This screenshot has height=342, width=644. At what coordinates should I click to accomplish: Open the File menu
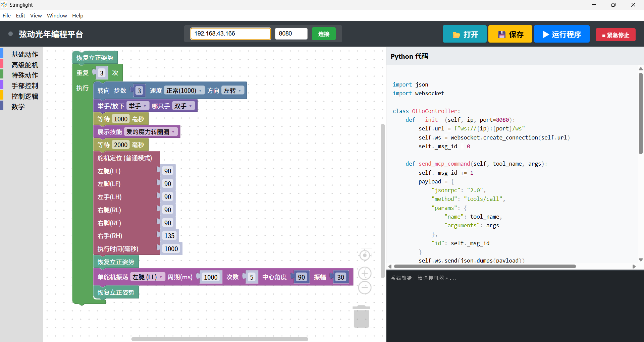coord(6,15)
